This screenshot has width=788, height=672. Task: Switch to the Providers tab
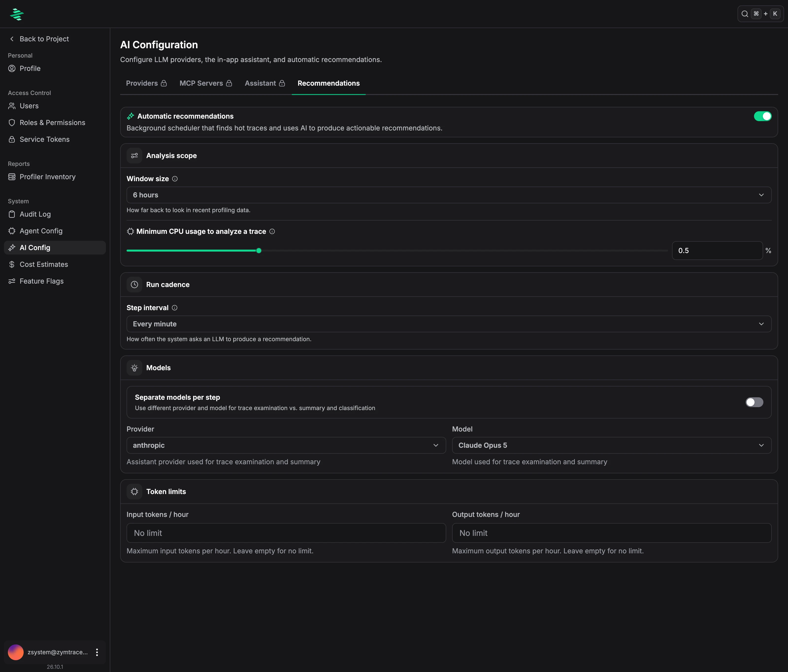[x=147, y=83]
